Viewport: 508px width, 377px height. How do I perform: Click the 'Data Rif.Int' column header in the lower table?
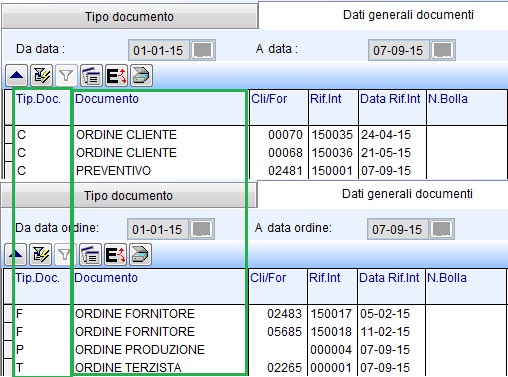tap(391, 286)
